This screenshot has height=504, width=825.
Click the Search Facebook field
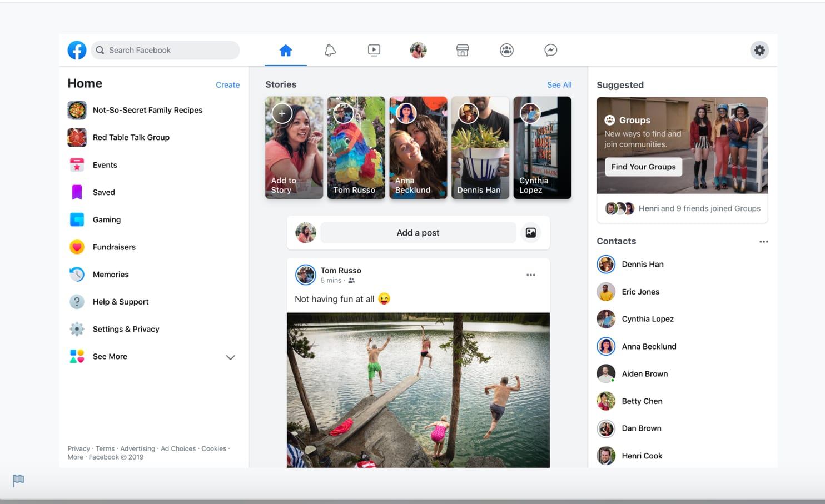(166, 50)
